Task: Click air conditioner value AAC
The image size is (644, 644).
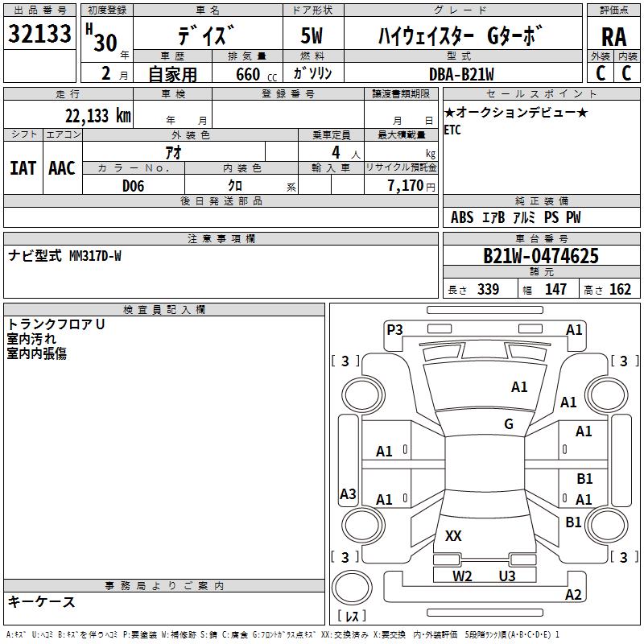Action: point(62,168)
